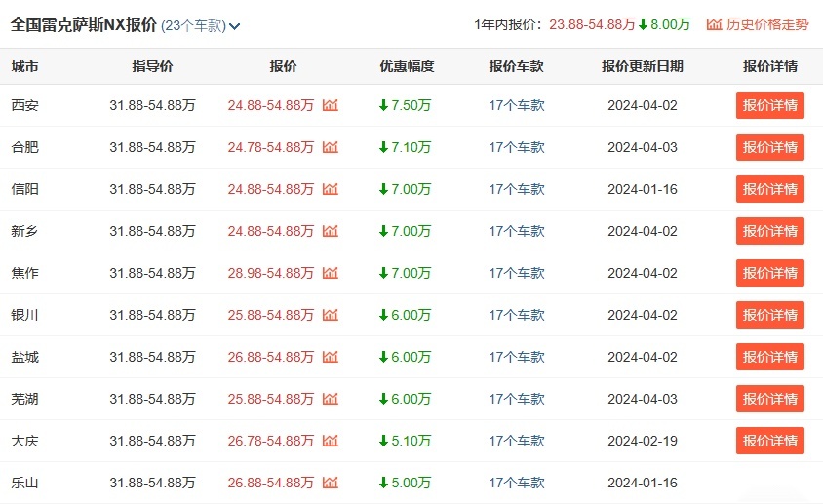Open price trend chart icon for 焦作
823x504 pixels.
coord(331,273)
